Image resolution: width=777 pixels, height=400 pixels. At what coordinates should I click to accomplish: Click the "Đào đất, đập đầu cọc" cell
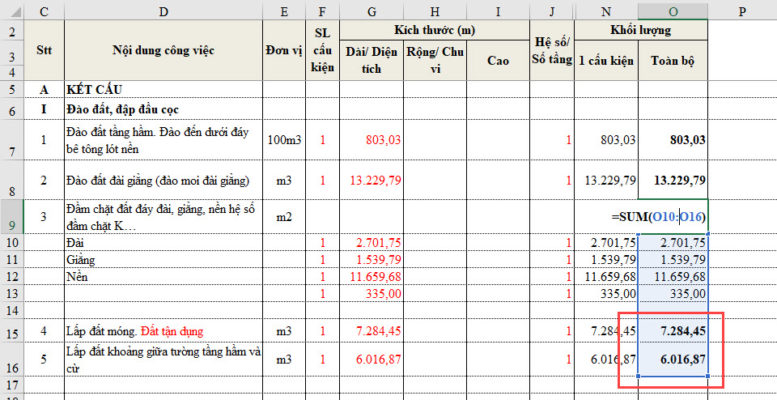tap(164, 109)
